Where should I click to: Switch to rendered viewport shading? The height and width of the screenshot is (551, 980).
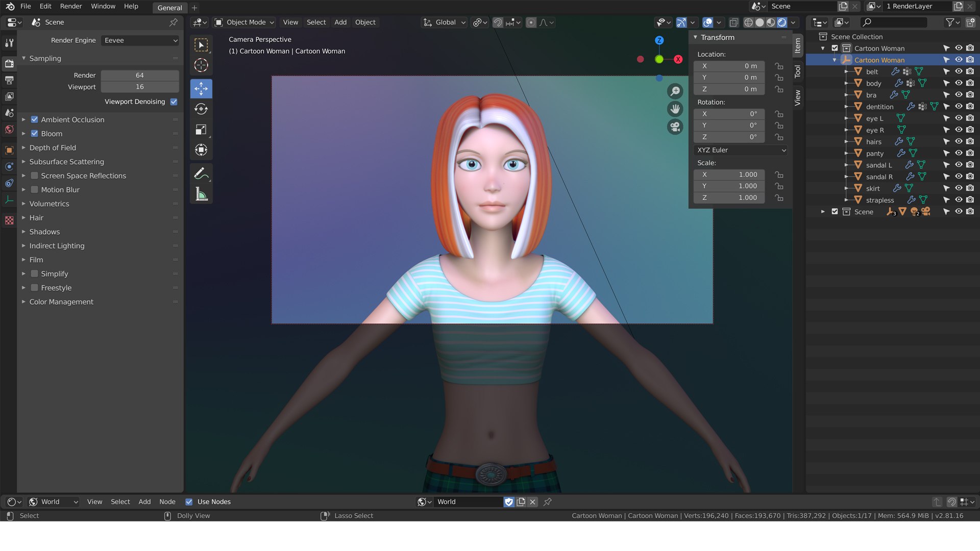click(782, 22)
